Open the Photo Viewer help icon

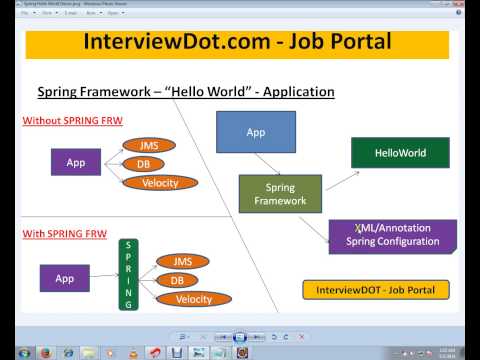point(459,12)
